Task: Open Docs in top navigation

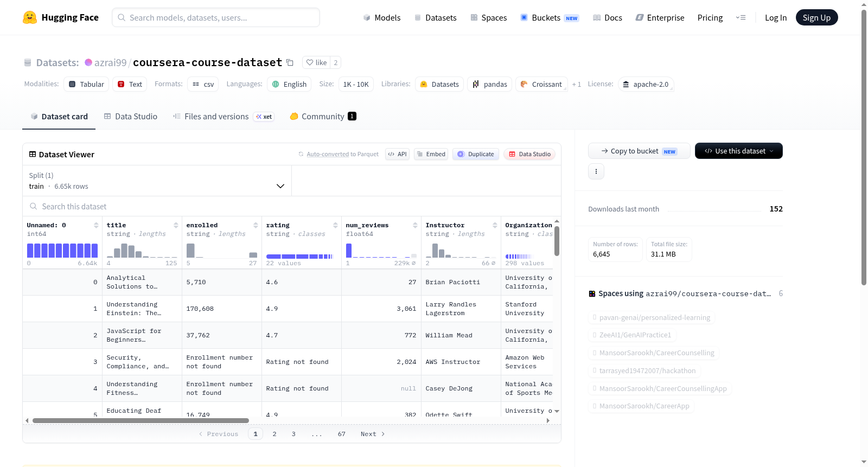Action: pos(608,17)
